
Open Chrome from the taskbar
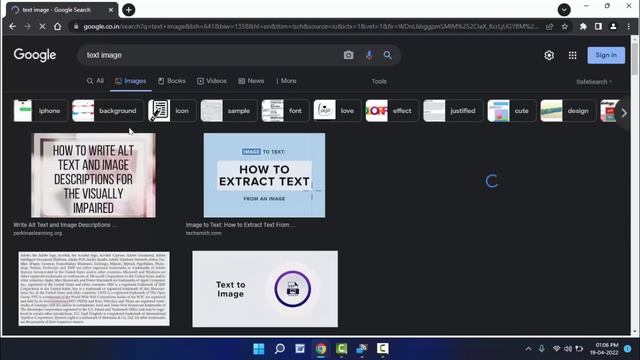[321, 349]
